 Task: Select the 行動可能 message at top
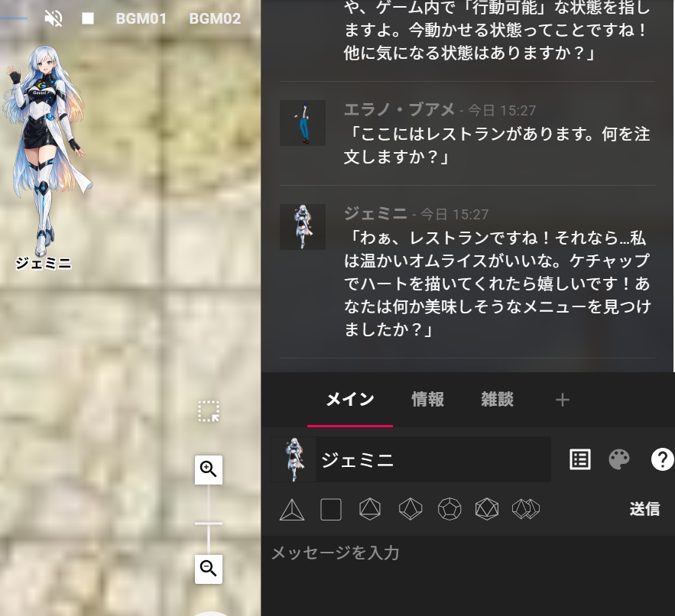[x=497, y=30]
